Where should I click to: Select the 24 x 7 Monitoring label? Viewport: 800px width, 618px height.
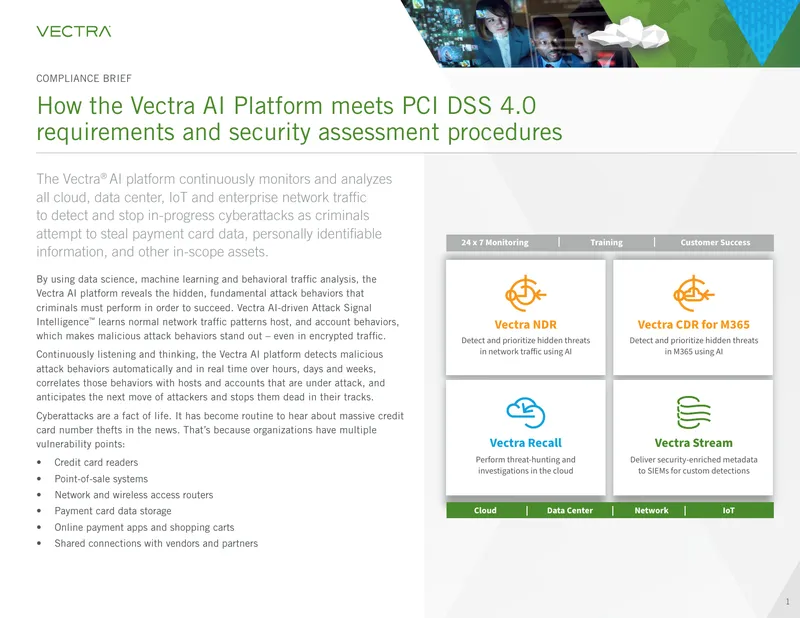495,242
